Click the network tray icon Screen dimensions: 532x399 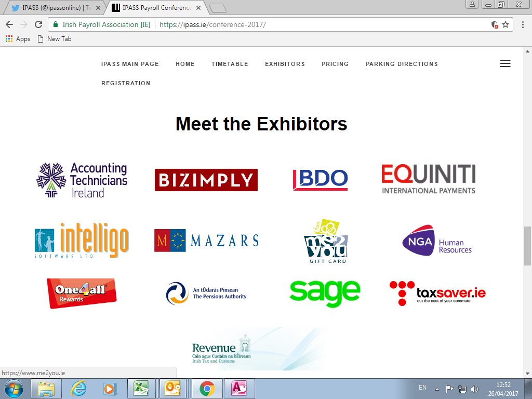[x=462, y=389]
